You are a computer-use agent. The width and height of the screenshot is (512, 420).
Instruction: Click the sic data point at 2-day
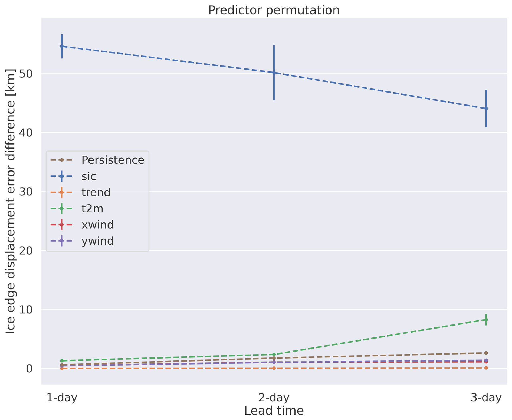coord(274,73)
